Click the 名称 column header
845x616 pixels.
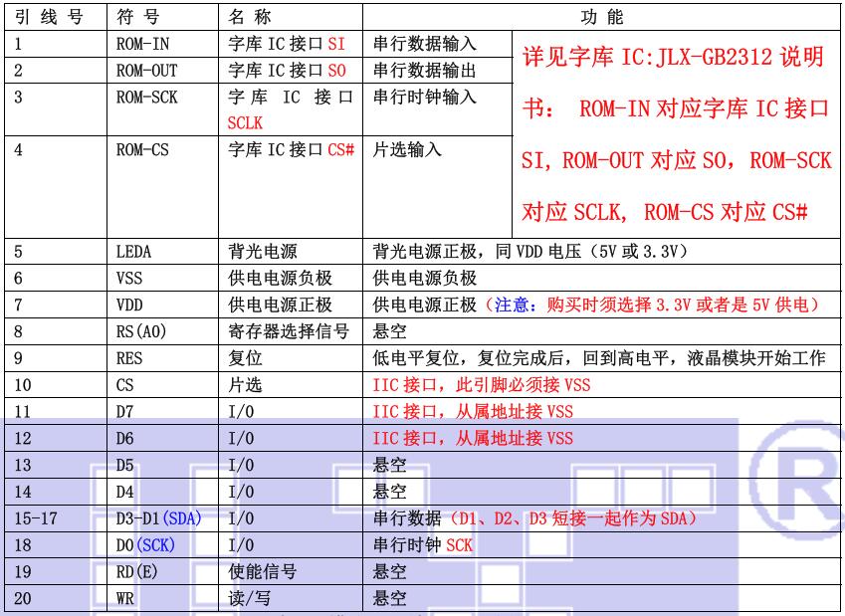[250, 18]
